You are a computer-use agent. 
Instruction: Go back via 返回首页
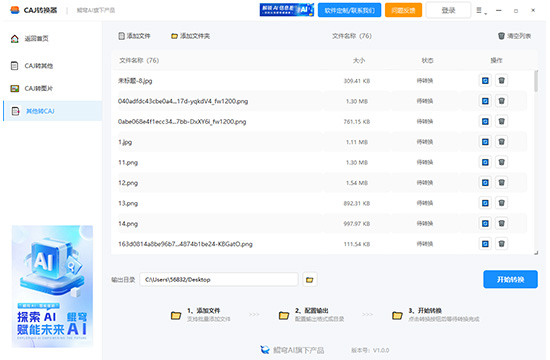tap(30, 39)
